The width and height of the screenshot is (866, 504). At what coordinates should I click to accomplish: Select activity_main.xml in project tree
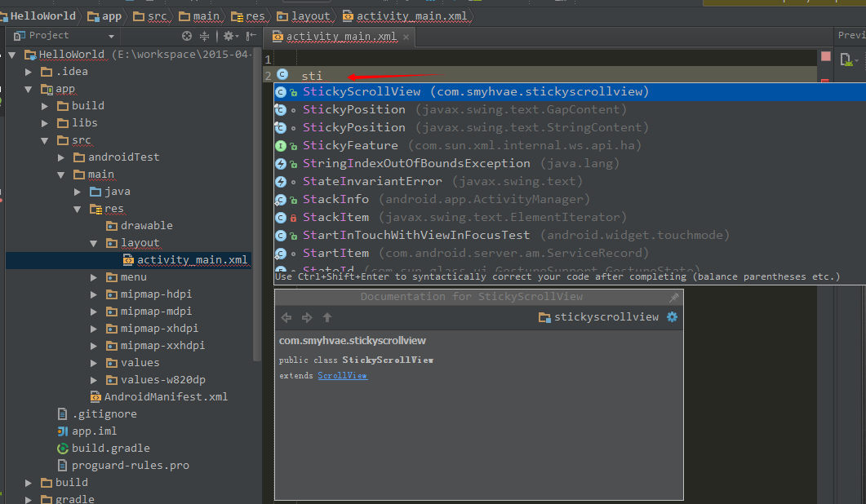click(185, 260)
